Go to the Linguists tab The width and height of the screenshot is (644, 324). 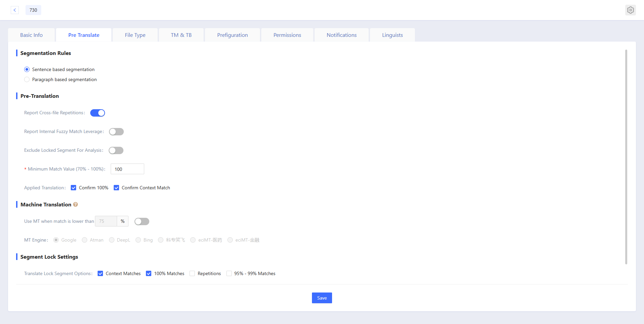(x=392, y=35)
